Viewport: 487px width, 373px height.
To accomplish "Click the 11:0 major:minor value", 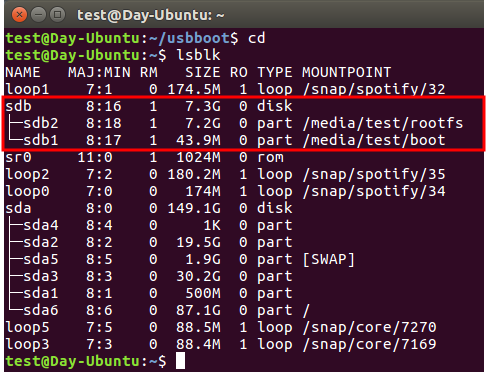I will [95, 157].
